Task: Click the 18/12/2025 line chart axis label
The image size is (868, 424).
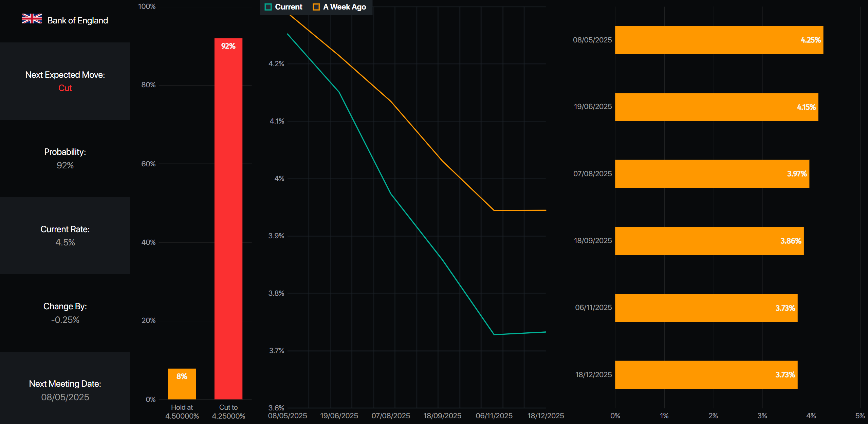Action: (x=545, y=416)
